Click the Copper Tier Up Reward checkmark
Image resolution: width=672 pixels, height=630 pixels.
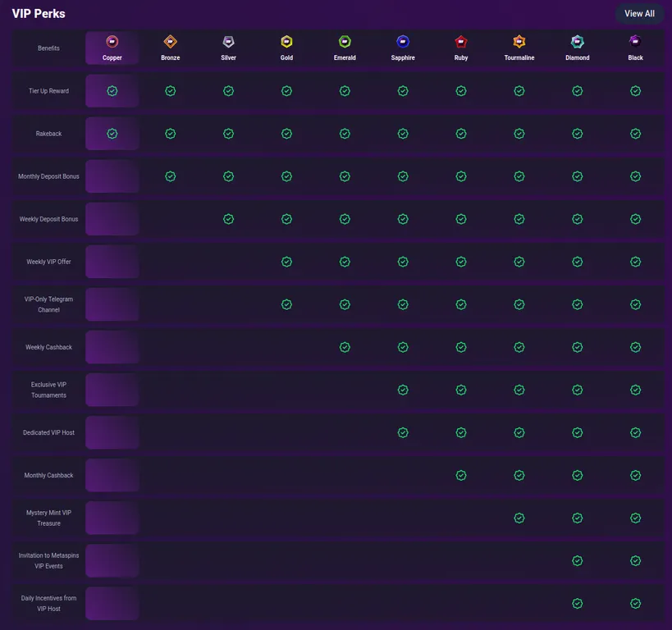click(x=112, y=91)
